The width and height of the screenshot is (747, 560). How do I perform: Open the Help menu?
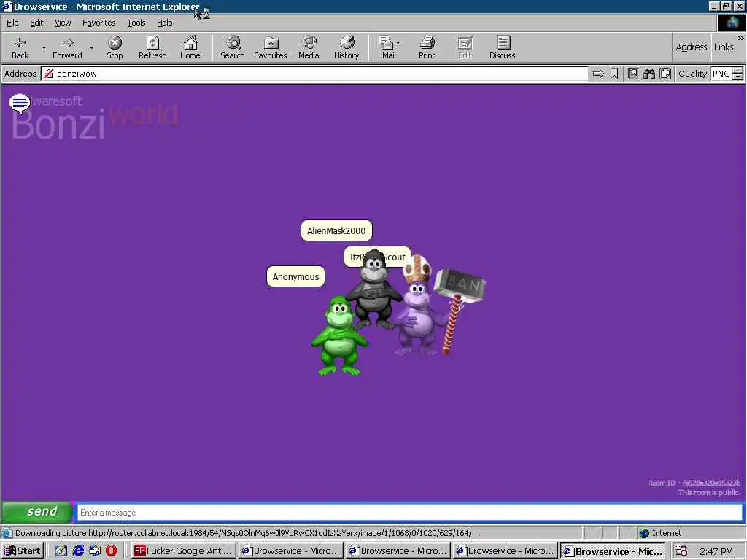[164, 23]
